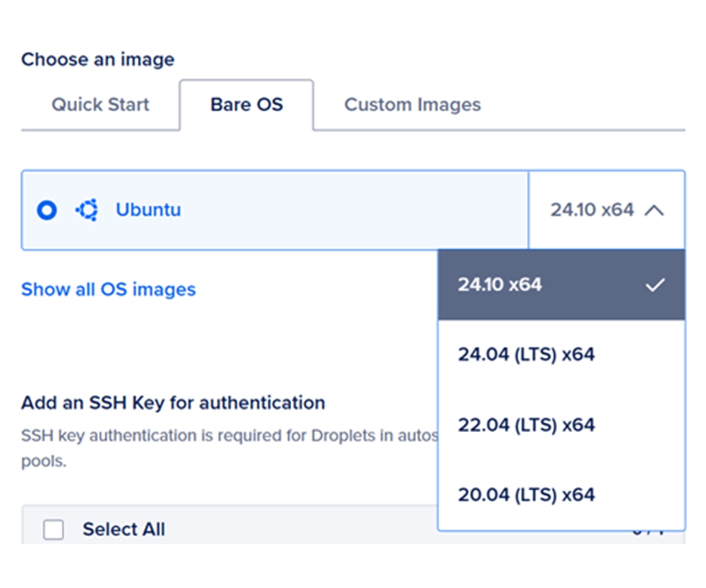Click the Choose an image heading
706x588 pixels.
click(x=98, y=59)
